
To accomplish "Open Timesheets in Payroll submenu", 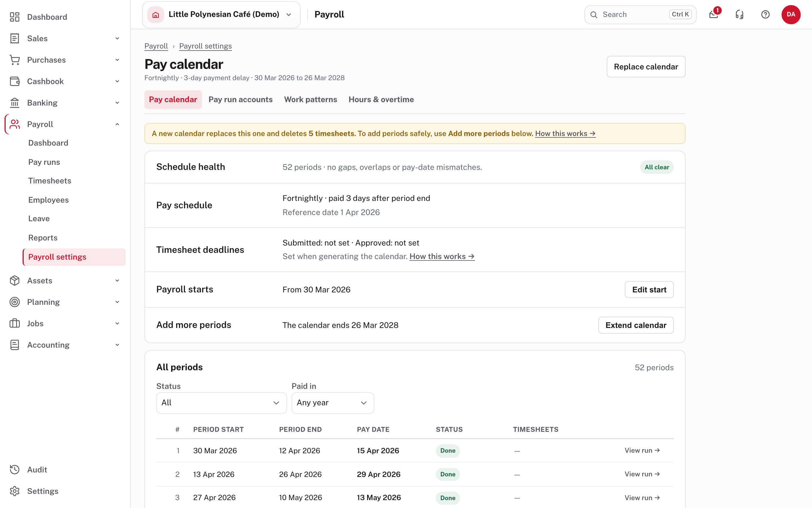I will pyautogui.click(x=50, y=181).
